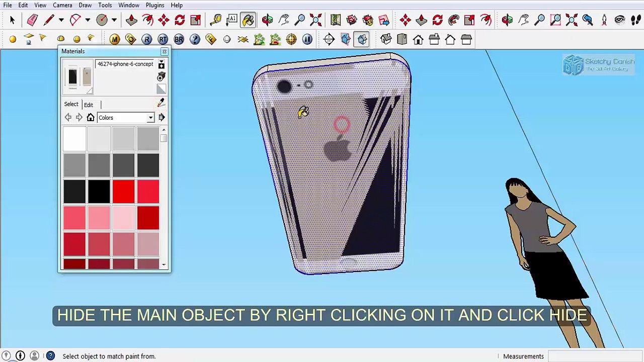The image size is (644, 362).
Task: Switch to the Edit tab in Materials
Action: pyautogui.click(x=89, y=105)
